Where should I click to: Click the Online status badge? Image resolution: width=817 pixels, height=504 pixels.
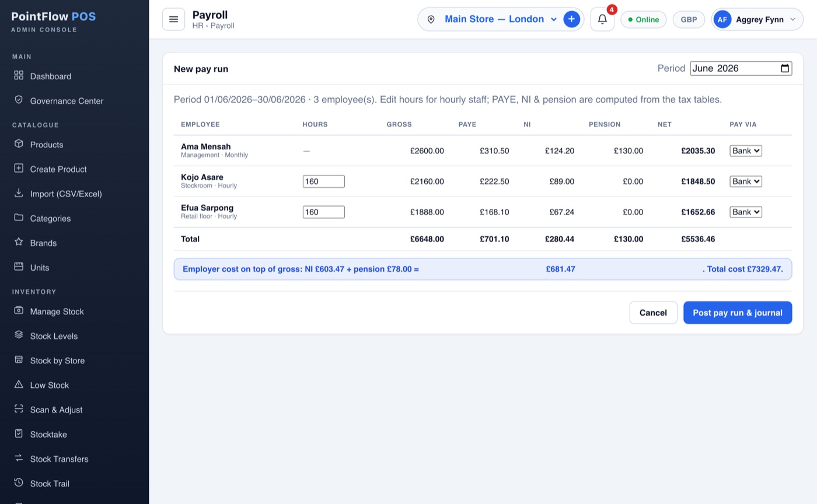point(643,19)
